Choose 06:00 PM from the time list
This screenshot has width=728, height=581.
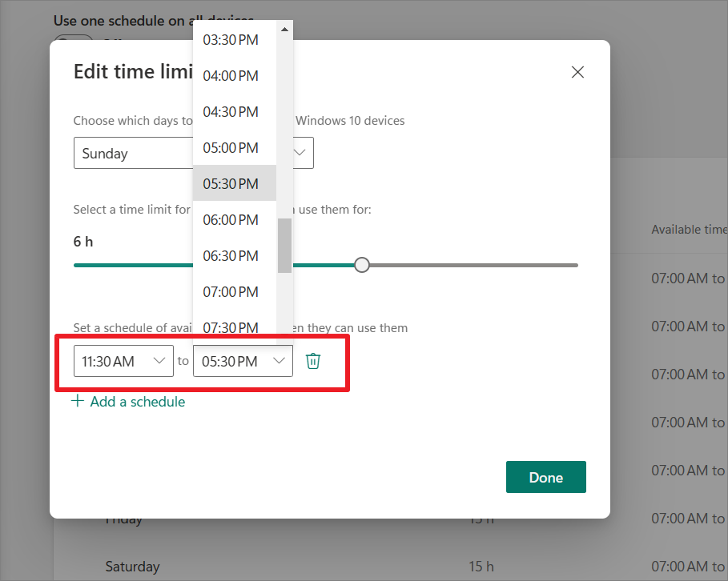point(235,219)
